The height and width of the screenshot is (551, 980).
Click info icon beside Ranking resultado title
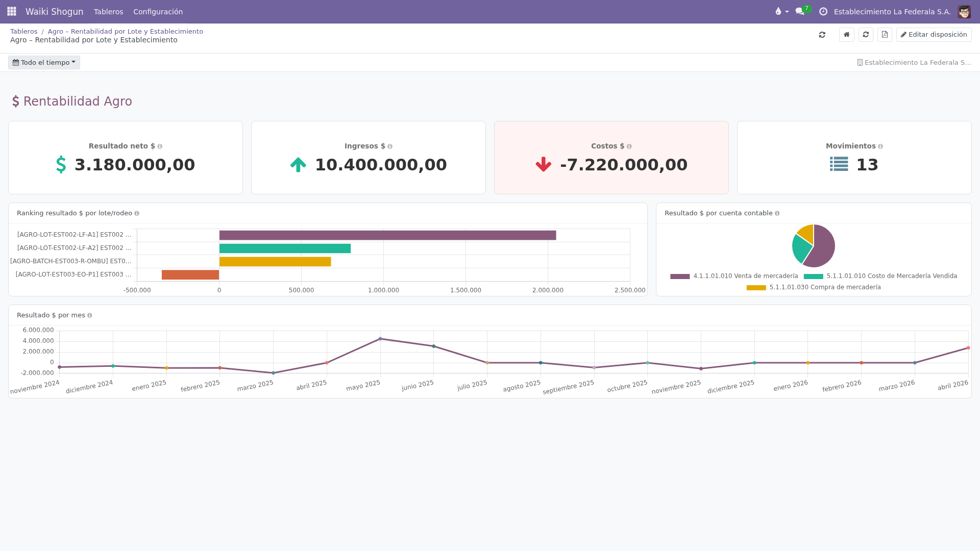pos(137,213)
